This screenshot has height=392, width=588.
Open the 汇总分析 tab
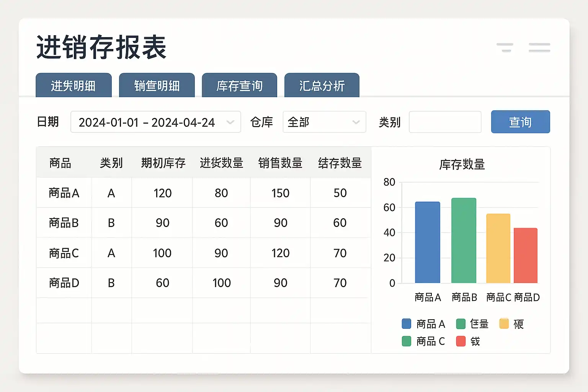coord(322,85)
